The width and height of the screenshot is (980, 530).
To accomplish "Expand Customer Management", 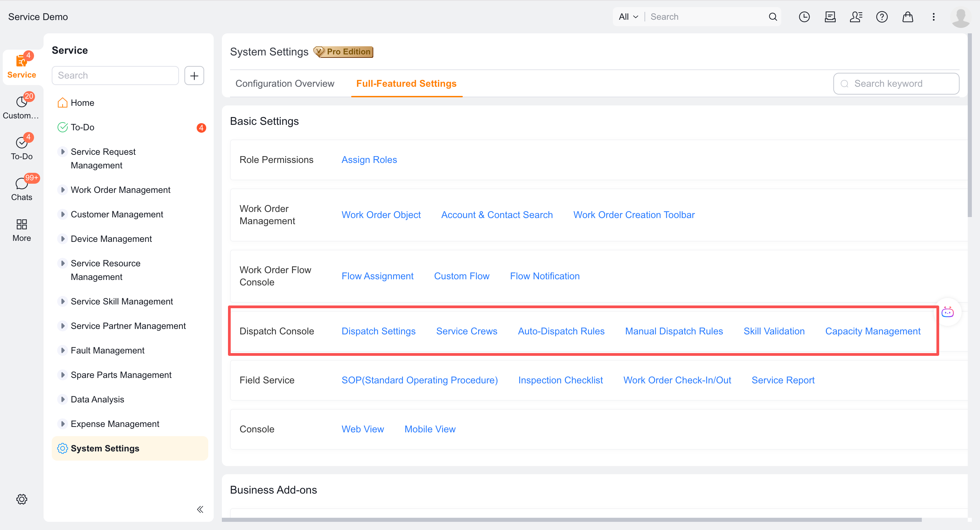I will pos(63,214).
